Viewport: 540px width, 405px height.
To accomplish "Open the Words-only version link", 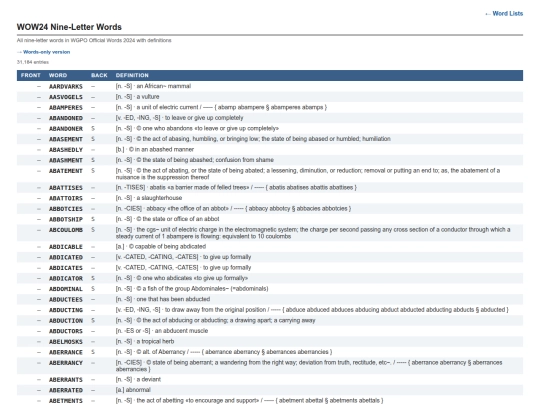I will [43, 52].
